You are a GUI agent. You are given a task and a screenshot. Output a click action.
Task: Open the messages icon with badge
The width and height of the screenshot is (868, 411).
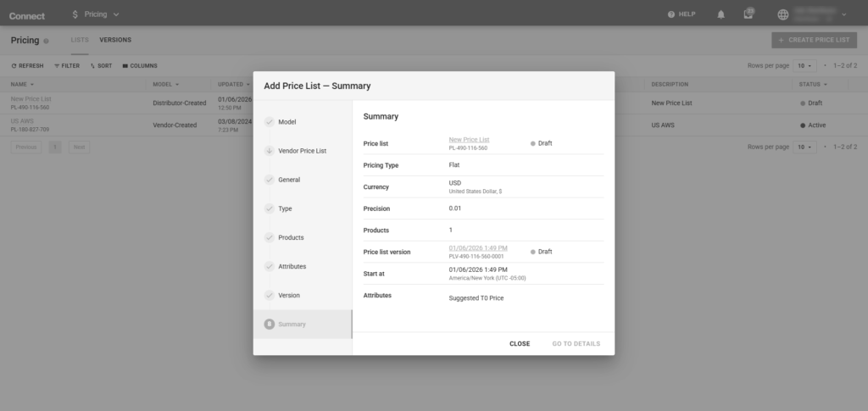[748, 14]
